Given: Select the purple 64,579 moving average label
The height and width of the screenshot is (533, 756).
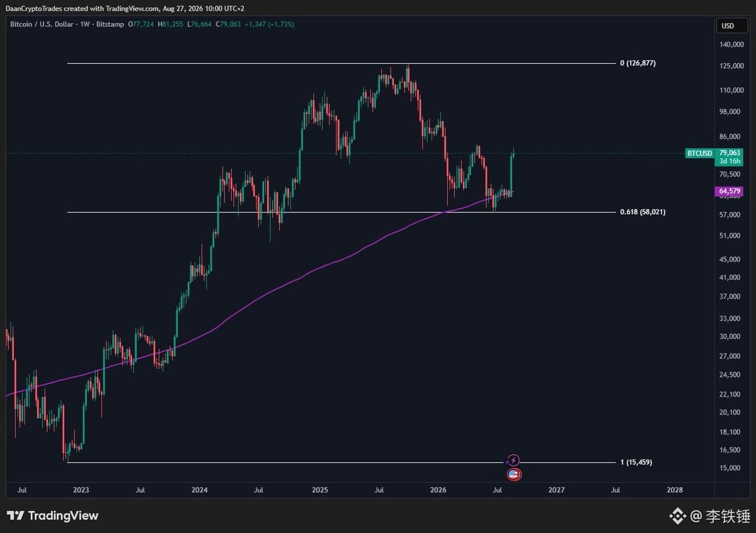Looking at the screenshot, I should point(729,192).
